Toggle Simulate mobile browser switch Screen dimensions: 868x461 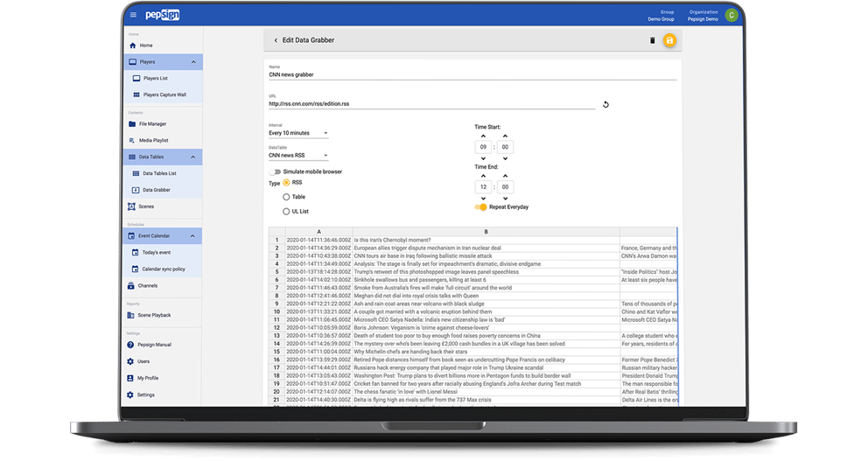point(276,171)
